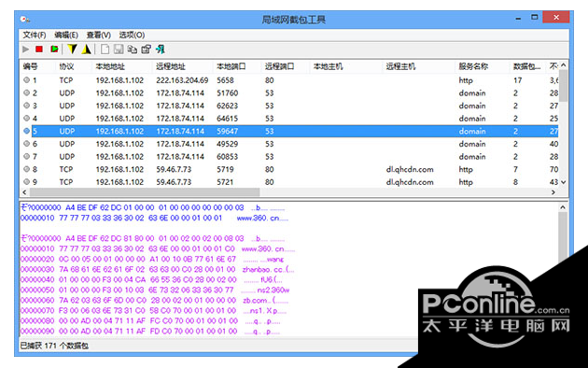Image resolution: width=588 pixels, height=368 pixels.
Task: Click the round status icon of row 7
Action: tap(26, 156)
